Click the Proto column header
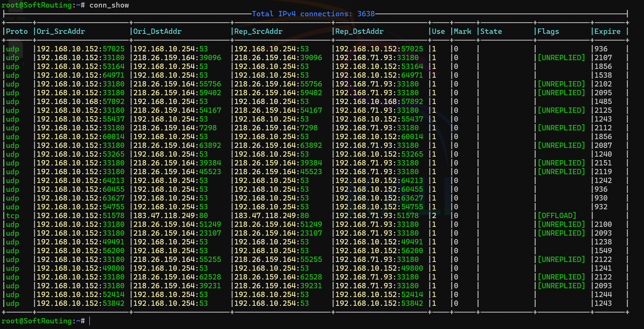 tap(17, 31)
